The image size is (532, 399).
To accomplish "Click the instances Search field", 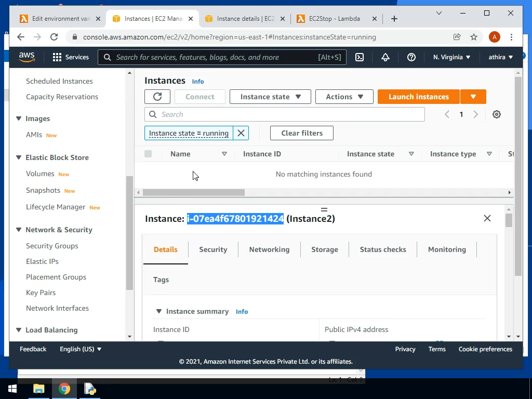I will coord(284,114).
